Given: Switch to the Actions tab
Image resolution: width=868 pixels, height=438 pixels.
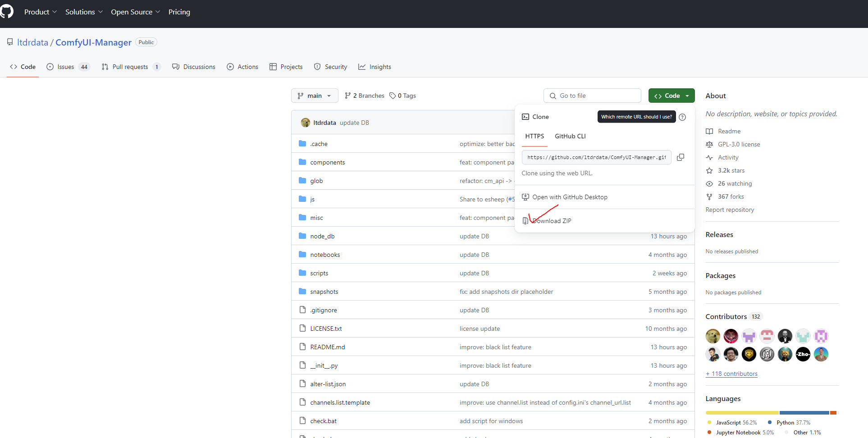Looking at the screenshot, I should click(x=242, y=67).
